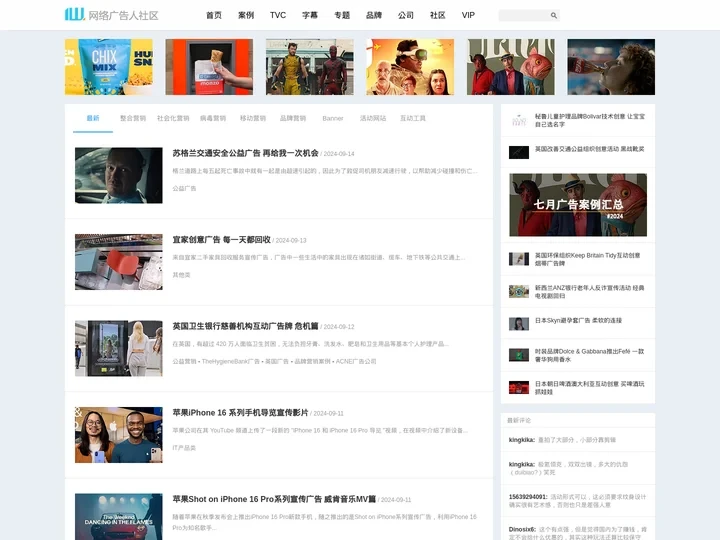Click first kingkika comment in 最新评论
This screenshot has height=540, width=720.
[x=562, y=440]
